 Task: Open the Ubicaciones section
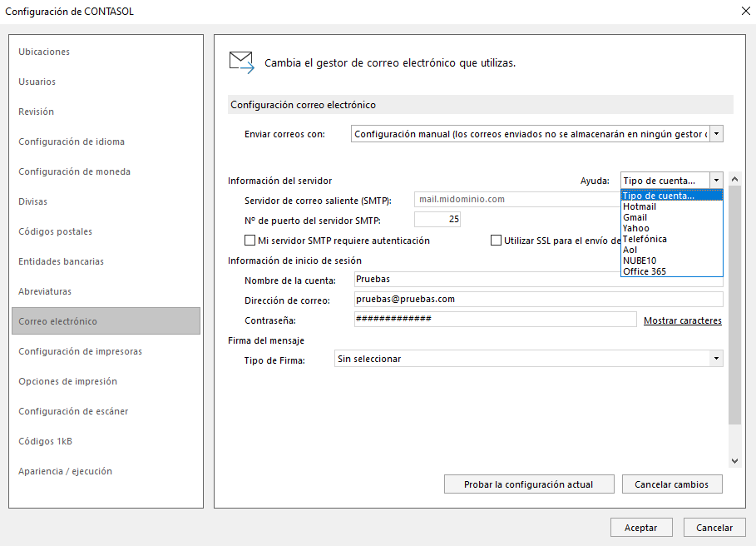[44, 52]
